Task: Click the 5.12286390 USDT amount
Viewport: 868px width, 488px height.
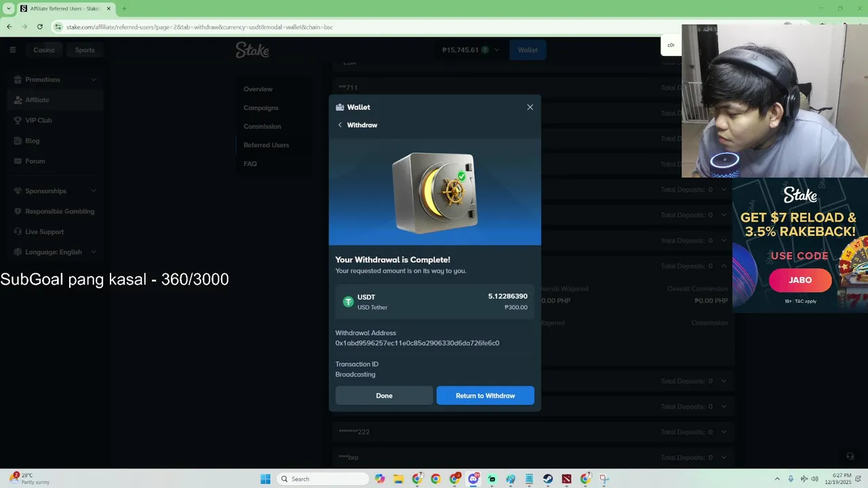Action: [507, 296]
